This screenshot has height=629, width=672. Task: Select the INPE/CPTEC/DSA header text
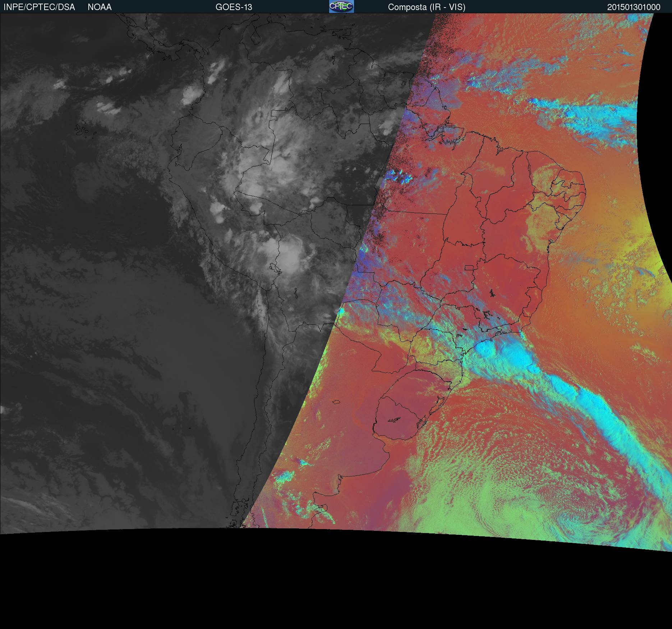point(39,7)
